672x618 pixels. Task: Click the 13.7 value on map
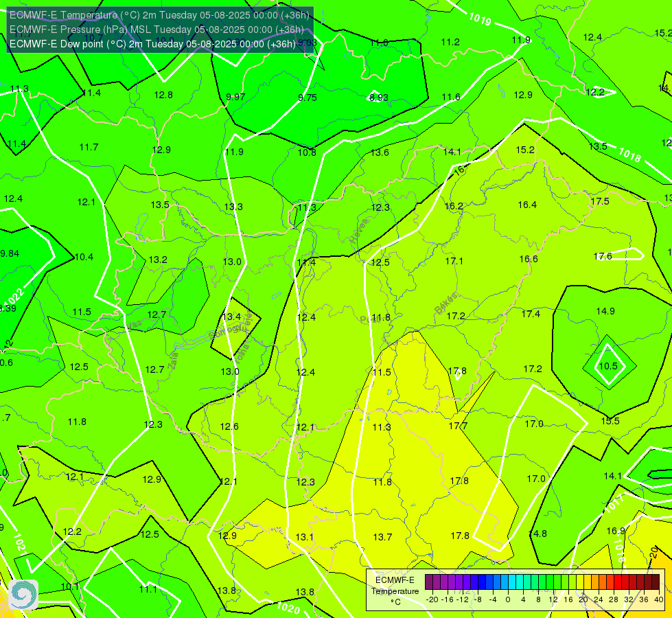click(383, 537)
